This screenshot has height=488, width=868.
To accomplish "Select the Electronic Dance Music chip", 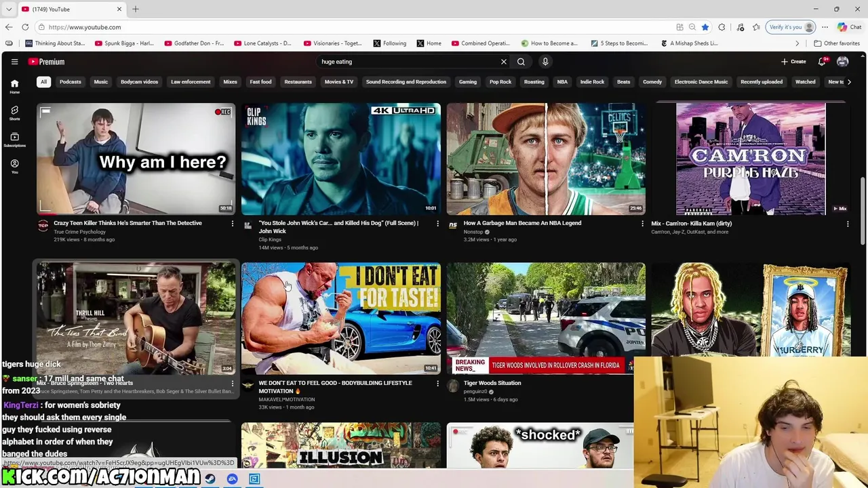I will [701, 82].
